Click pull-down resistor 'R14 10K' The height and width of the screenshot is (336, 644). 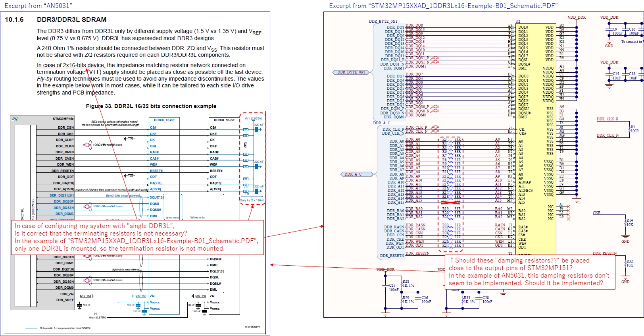[629, 222]
